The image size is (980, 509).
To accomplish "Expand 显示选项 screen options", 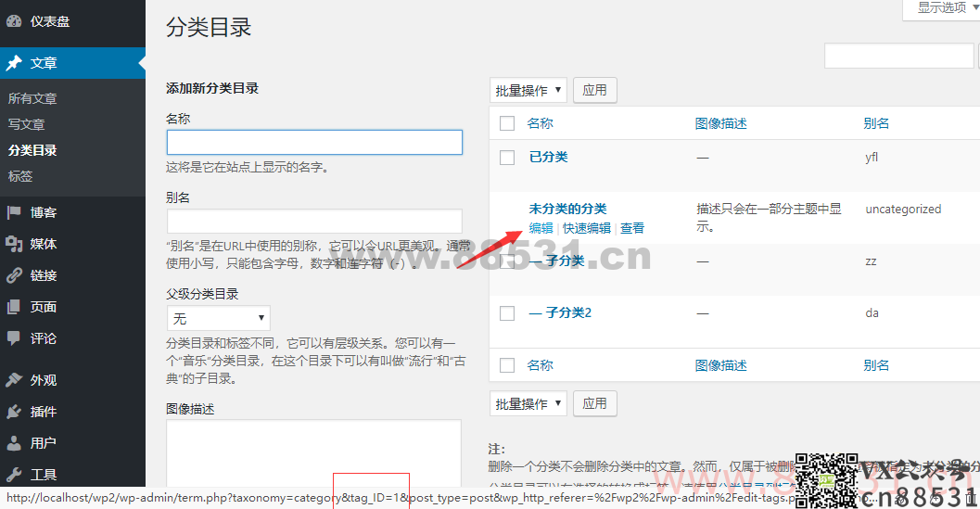I will click(x=943, y=8).
